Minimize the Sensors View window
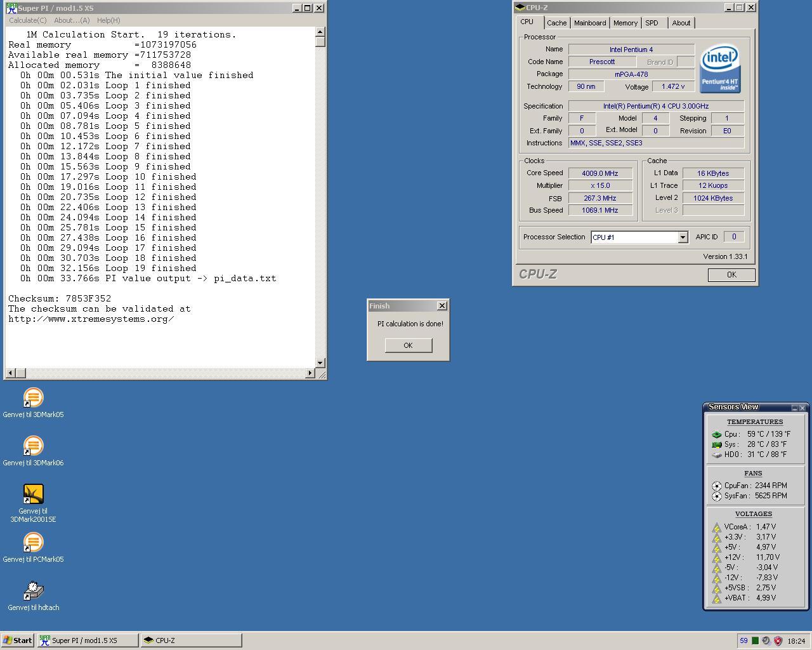 (794, 408)
